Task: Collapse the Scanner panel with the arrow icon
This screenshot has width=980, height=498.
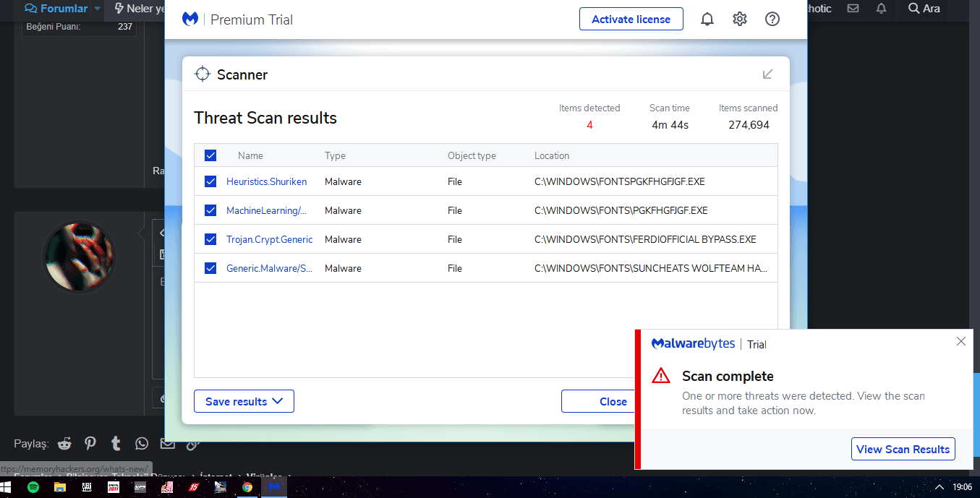Action: [x=768, y=74]
